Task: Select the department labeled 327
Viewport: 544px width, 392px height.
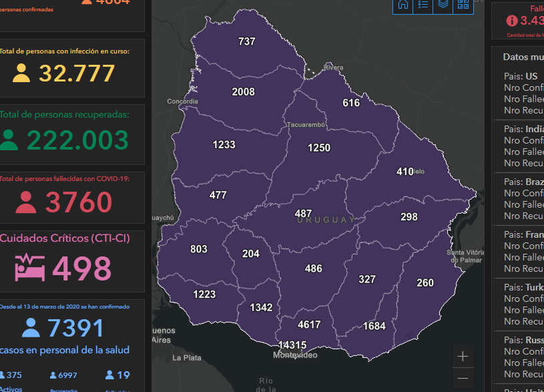Action: click(367, 279)
